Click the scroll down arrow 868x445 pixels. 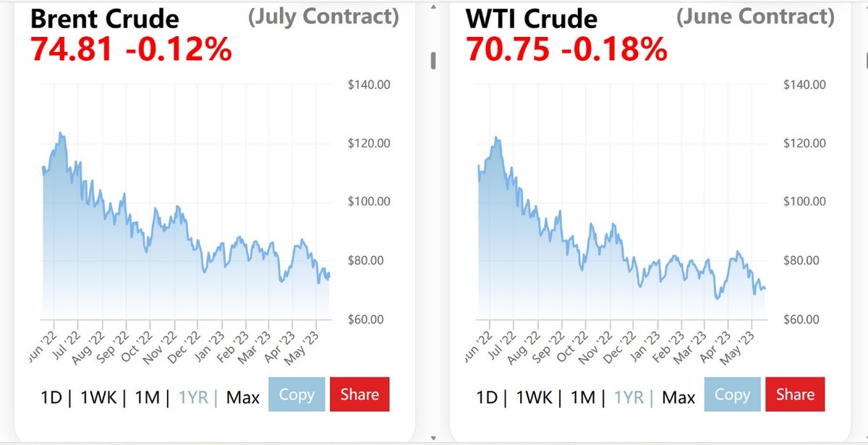point(433,438)
